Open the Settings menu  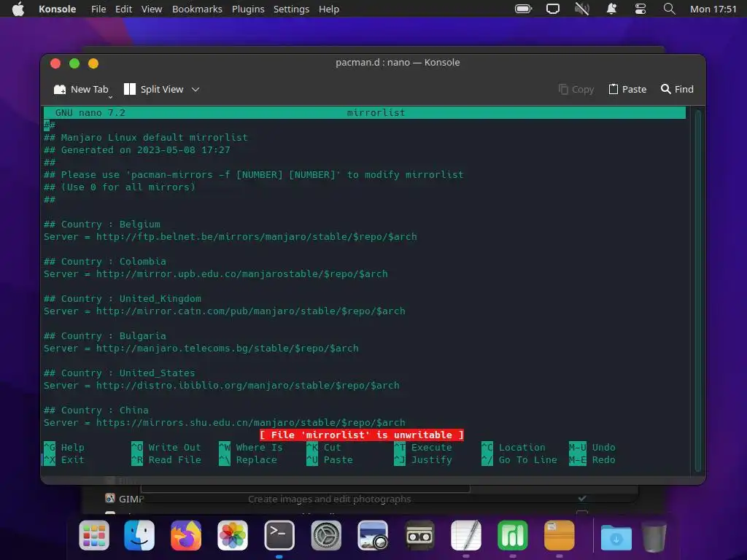pos(291,9)
